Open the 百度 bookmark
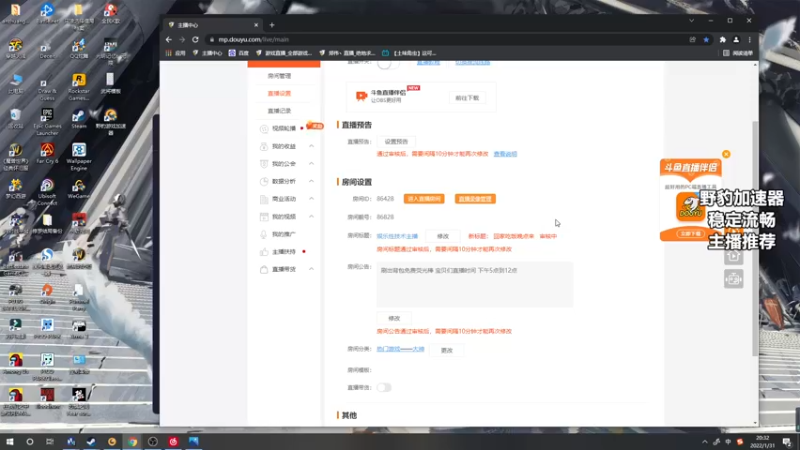Viewport: 800px width, 450px height. click(x=239, y=53)
